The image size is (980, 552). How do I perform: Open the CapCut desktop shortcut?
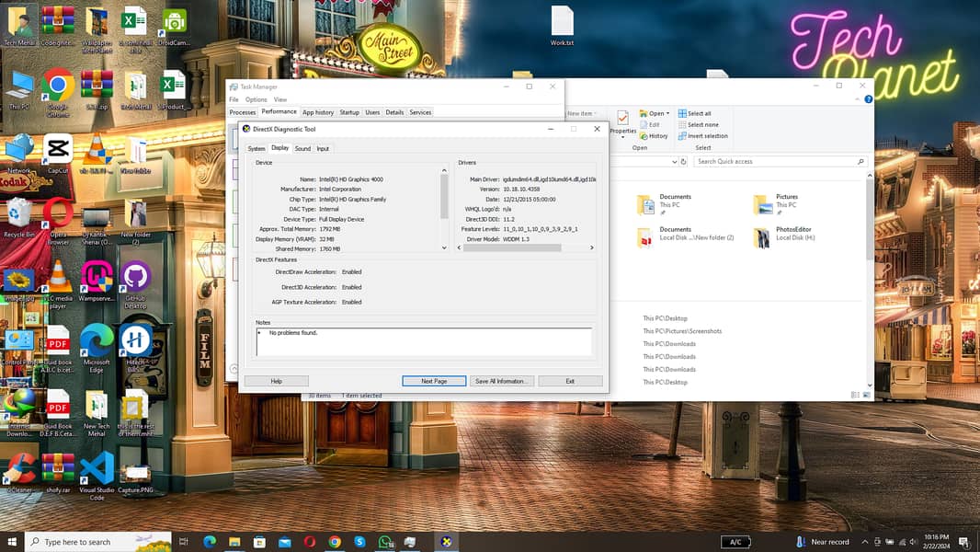point(57,150)
